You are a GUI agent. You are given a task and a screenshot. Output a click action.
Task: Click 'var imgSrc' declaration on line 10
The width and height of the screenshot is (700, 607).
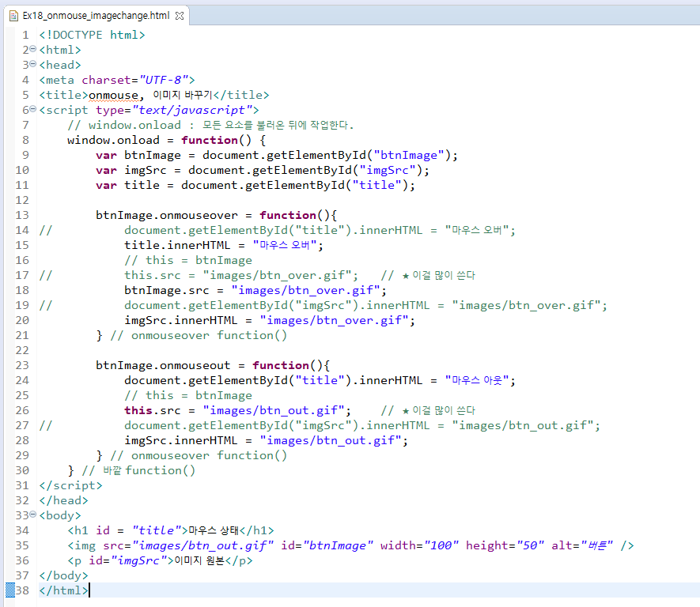point(131,170)
